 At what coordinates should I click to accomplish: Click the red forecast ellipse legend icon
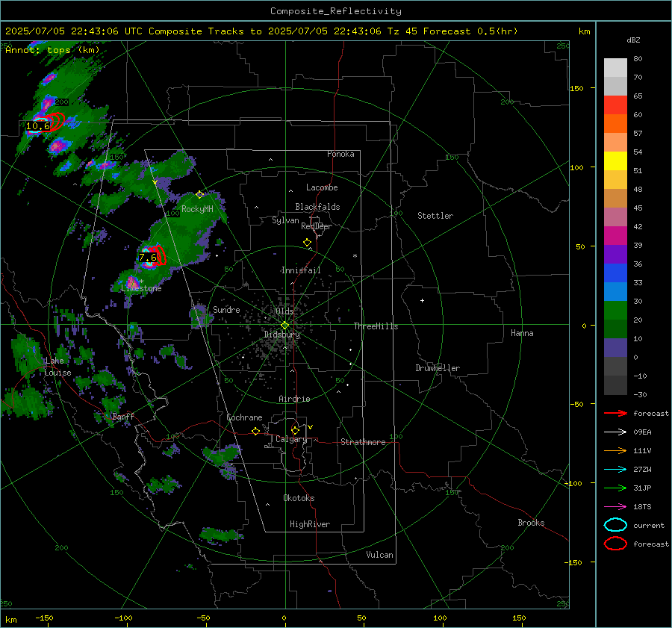[x=616, y=544]
